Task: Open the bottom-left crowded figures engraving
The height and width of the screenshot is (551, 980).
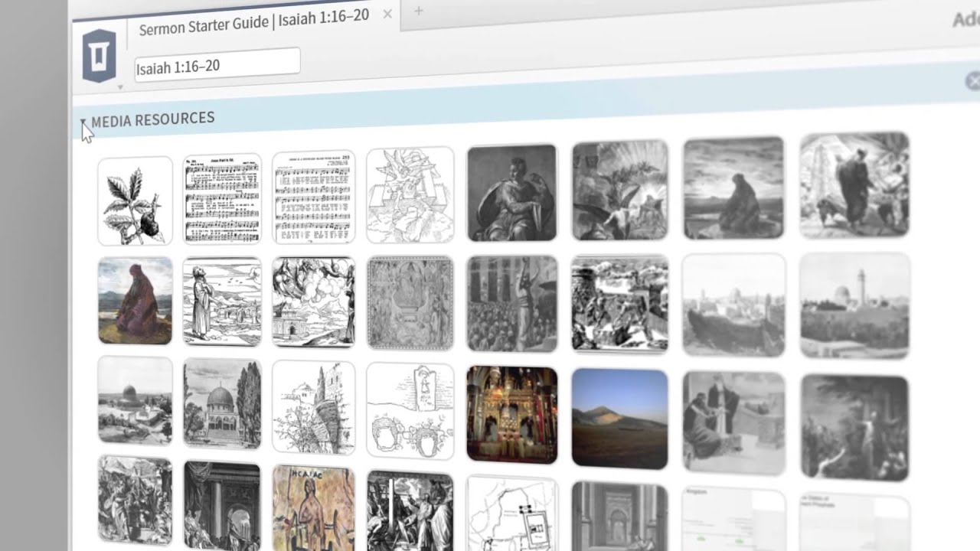Action: pos(135,499)
